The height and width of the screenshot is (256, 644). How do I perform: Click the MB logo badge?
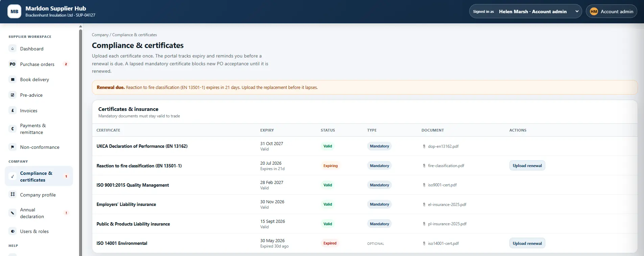click(14, 11)
